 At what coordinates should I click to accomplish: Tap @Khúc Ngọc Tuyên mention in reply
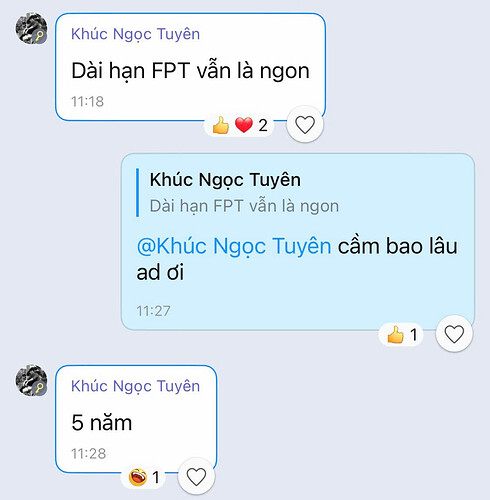click(234, 246)
